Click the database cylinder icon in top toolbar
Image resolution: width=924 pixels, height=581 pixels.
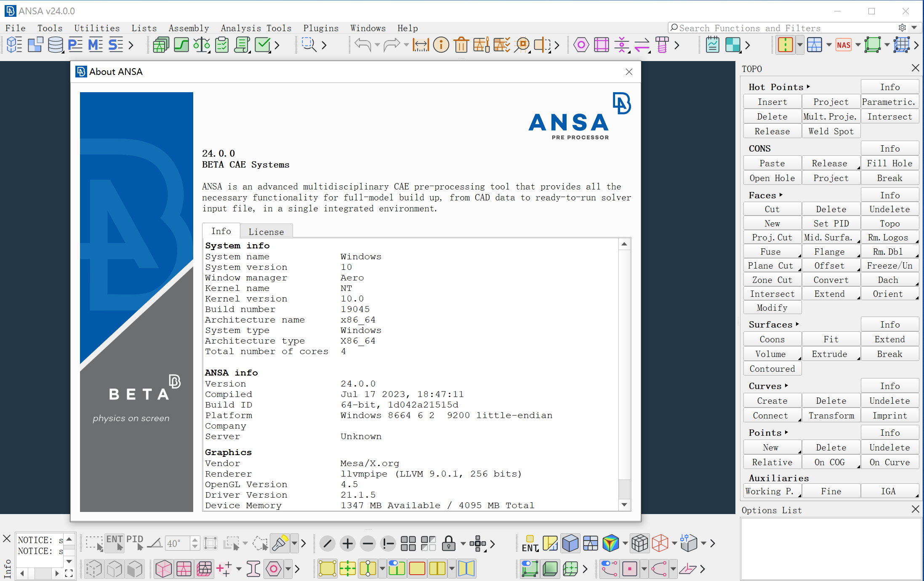55,45
